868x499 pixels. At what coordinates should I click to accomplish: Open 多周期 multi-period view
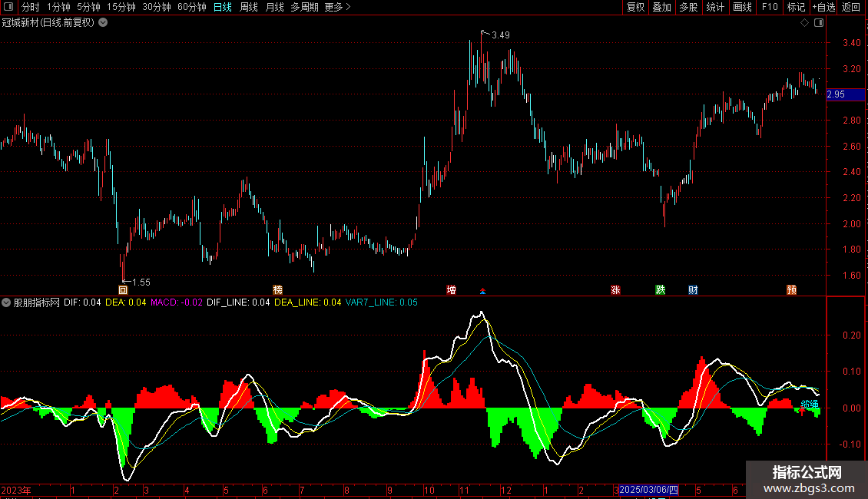tap(304, 7)
